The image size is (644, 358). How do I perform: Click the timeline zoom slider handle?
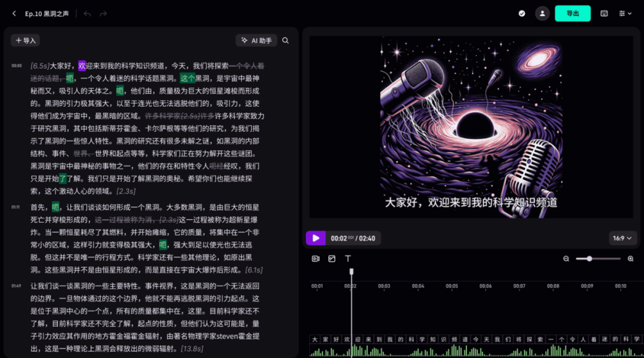[589, 259]
